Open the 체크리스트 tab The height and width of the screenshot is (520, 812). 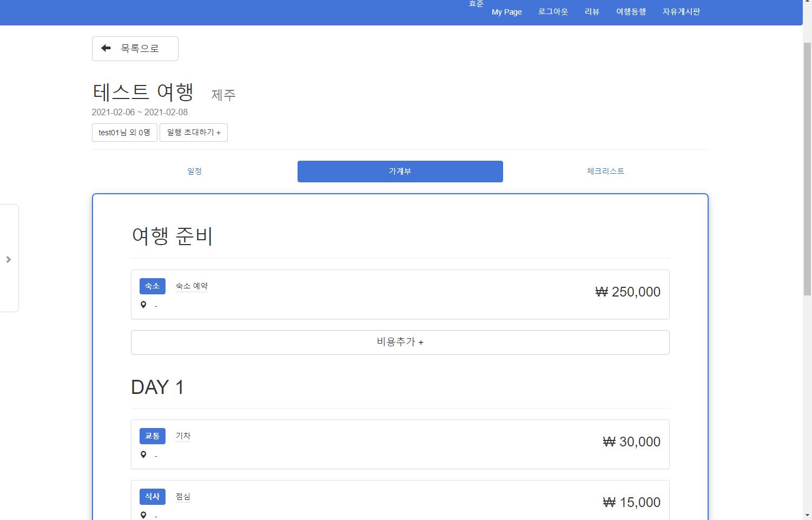point(606,171)
